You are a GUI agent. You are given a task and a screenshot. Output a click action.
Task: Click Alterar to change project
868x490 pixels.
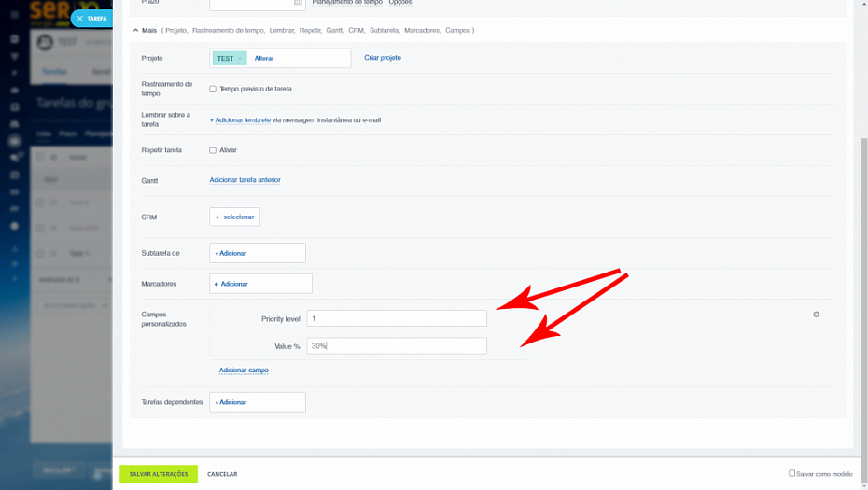tap(263, 58)
